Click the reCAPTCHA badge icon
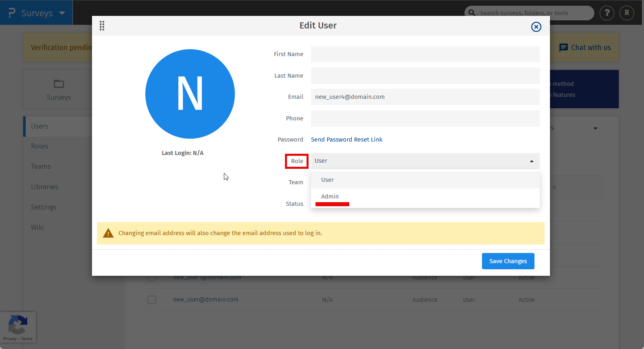644x349 pixels. click(18, 325)
